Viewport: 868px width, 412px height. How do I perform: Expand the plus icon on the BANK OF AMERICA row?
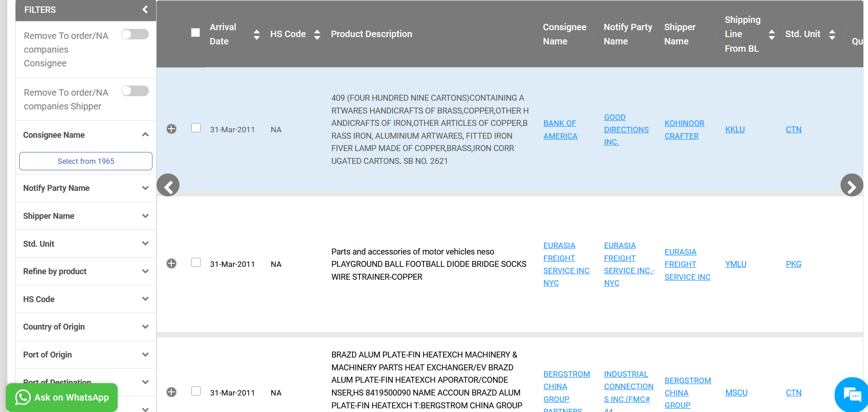tap(172, 129)
